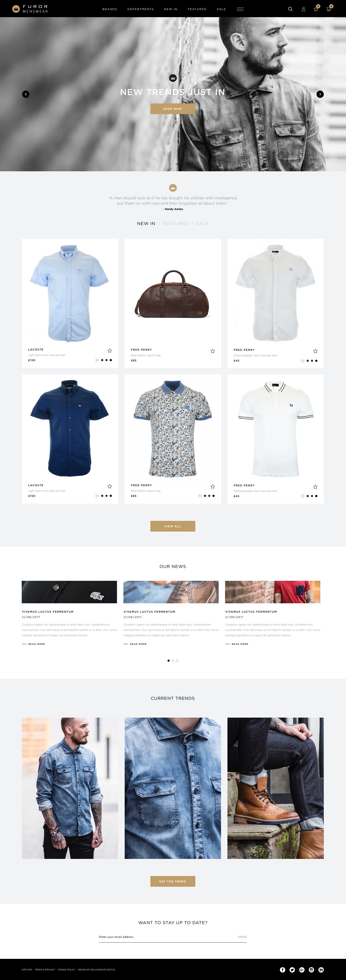Open the Instagram icon in footer
The width and height of the screenshot is (346, 980).
(311, 970)
